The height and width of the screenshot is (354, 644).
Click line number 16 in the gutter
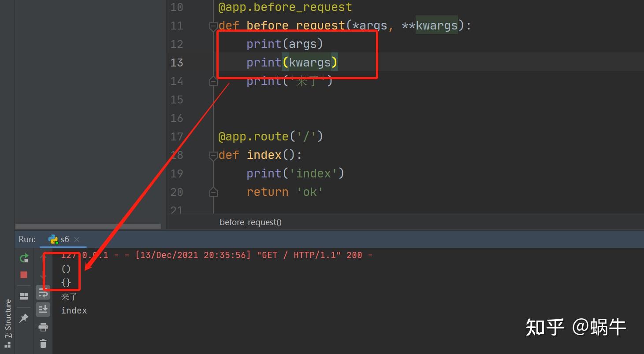coord(177,118)
